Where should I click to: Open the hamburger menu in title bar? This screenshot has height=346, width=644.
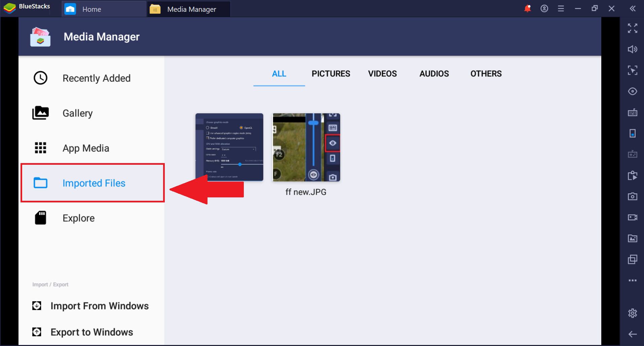pyautogui.click(x=561, y=8)
